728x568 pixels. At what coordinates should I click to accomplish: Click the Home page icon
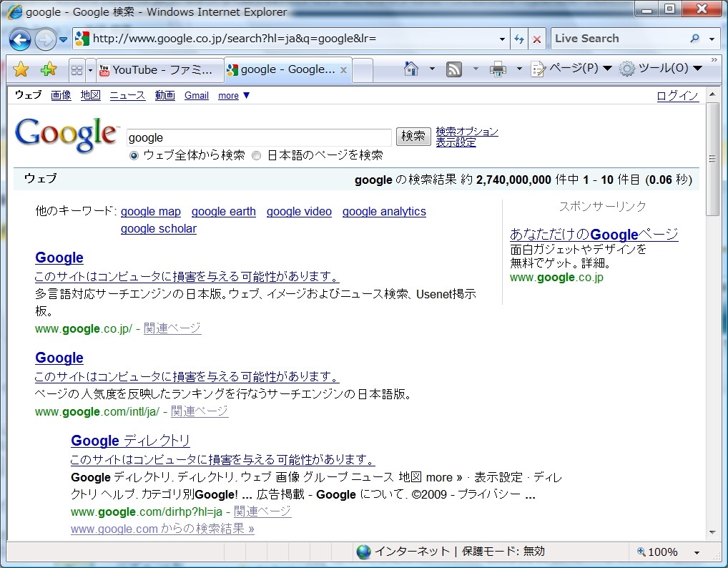pyautogui.click(x=411, y=69)
